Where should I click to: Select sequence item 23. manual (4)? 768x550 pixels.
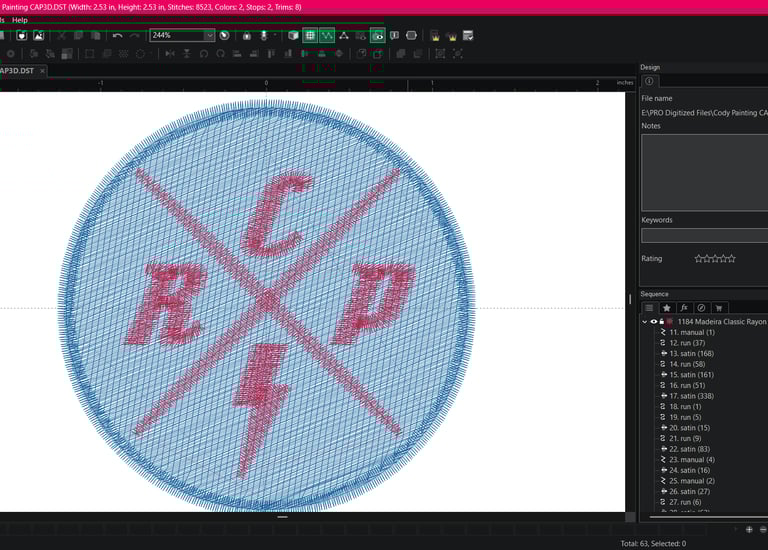(692, 459)
